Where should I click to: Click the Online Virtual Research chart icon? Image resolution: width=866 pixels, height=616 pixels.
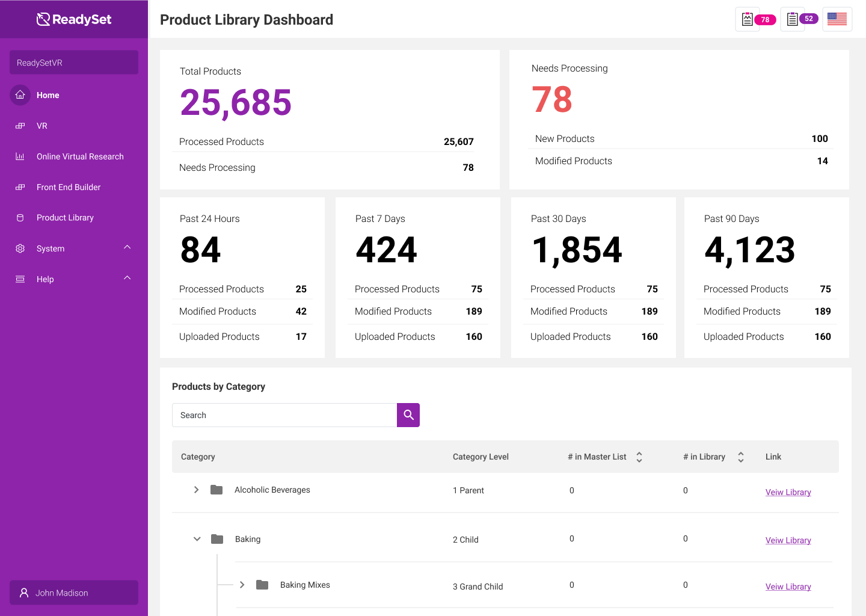tap(20, 156)
